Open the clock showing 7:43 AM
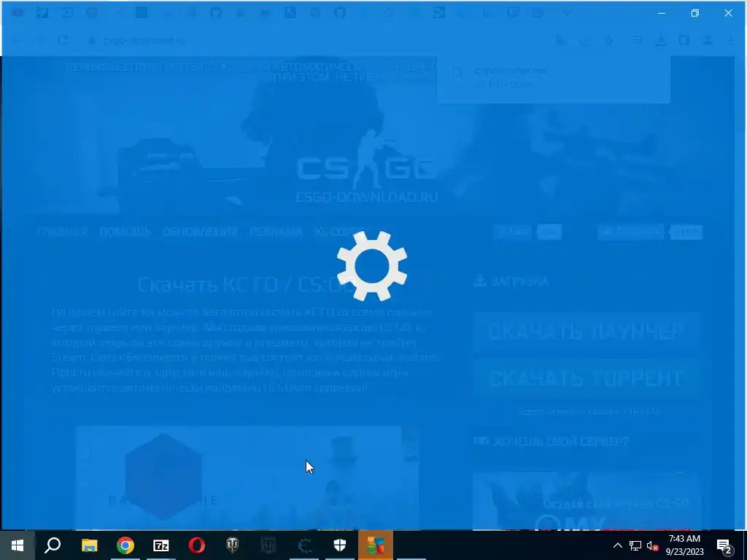Image resolution: width=747 pixels, height=560 pixels. click(x=684, y=545)
